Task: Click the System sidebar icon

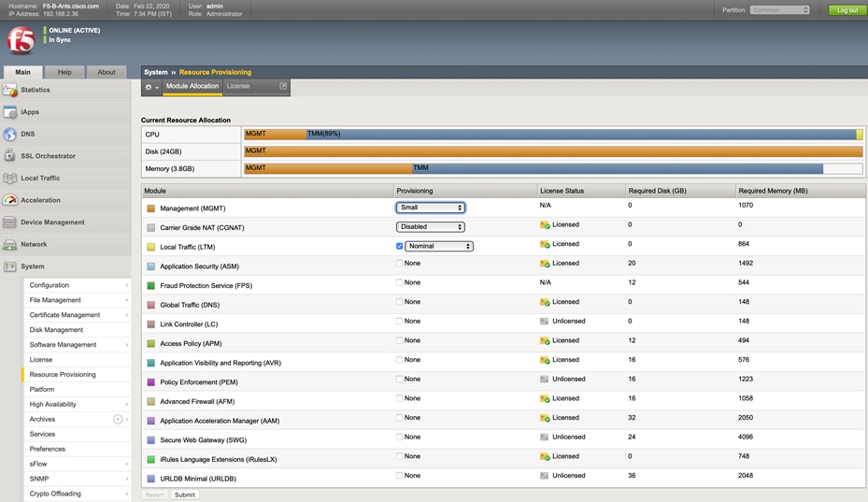Action: tap(10, 266)
